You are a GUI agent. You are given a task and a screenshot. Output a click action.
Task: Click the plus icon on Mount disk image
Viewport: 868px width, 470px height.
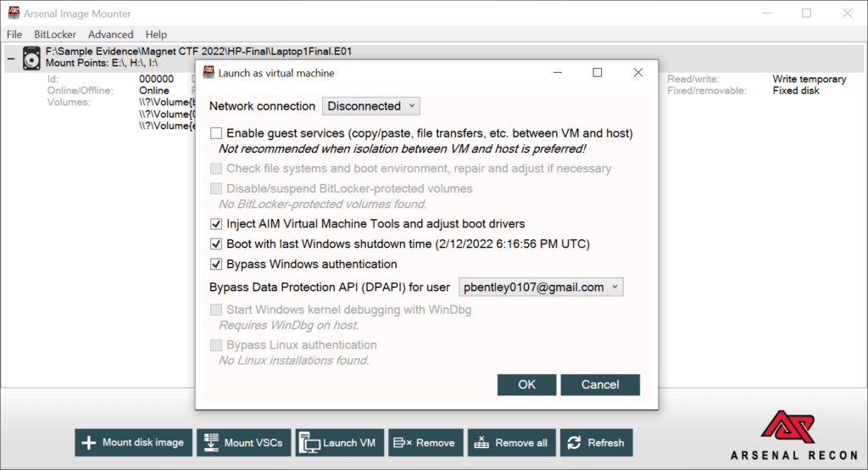coord(88,442)
